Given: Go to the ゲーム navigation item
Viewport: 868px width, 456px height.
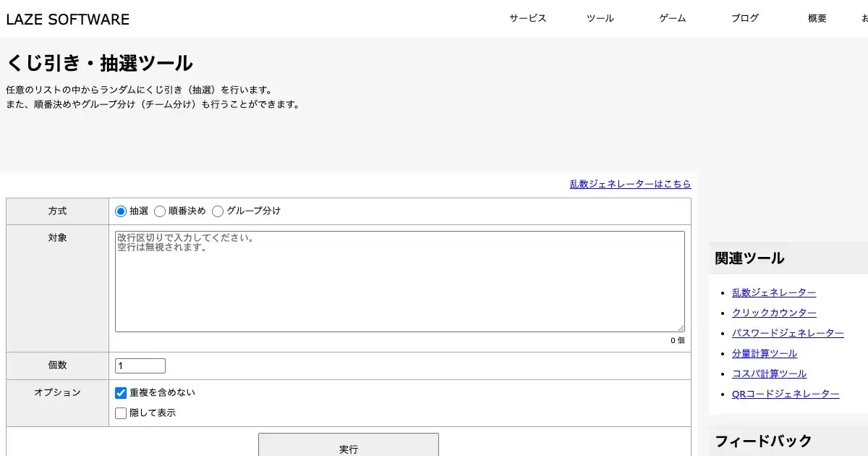Looking at the screenshot, I should tap(672, 19).
